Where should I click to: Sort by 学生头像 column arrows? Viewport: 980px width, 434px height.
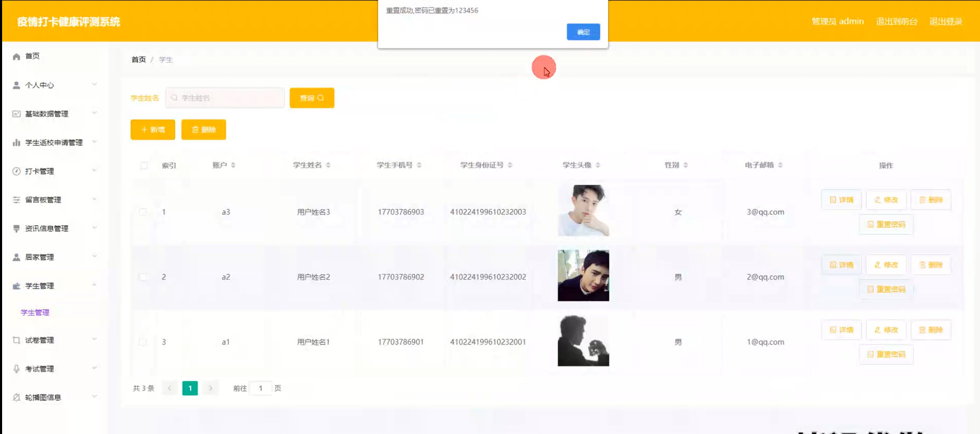tap(598, 165)
